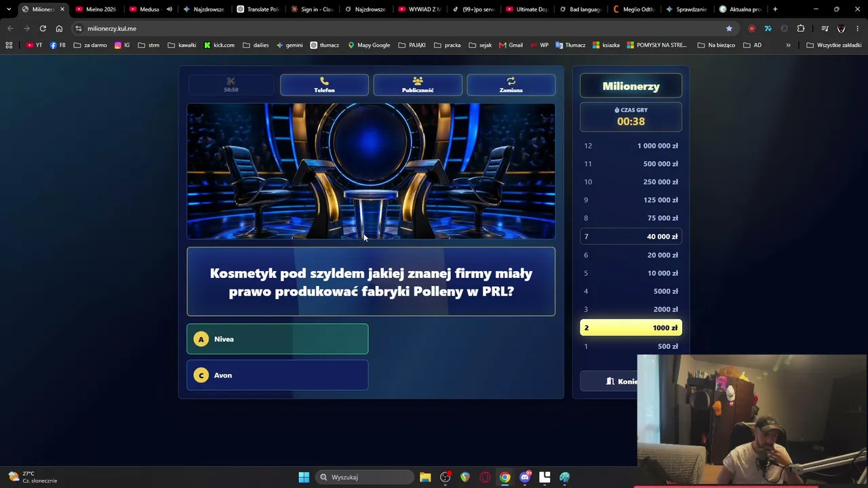Screen dimensions: 868x488
Task: Click the 2000 zł prize level
Action: click(631, 310)
